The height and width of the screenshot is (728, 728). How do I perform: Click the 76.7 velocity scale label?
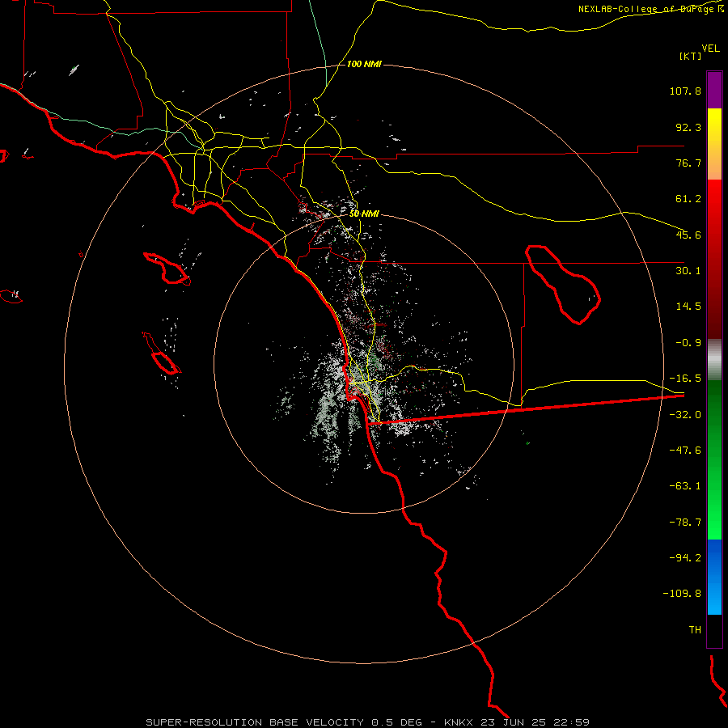tap(688, 163)
